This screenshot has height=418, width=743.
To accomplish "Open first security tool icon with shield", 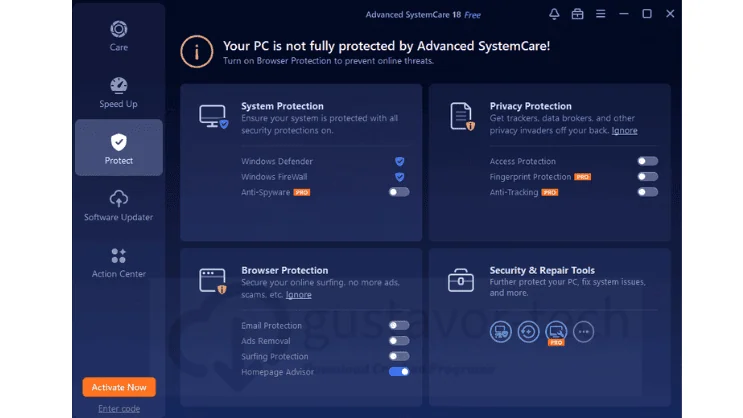I will tap(500, 331).
